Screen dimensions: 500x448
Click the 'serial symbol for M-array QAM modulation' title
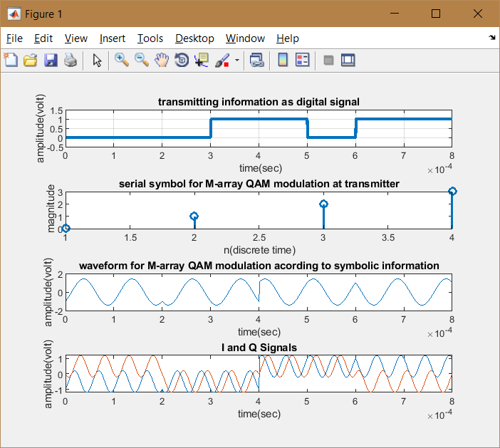pyautogui.click(x=259, y=184)
